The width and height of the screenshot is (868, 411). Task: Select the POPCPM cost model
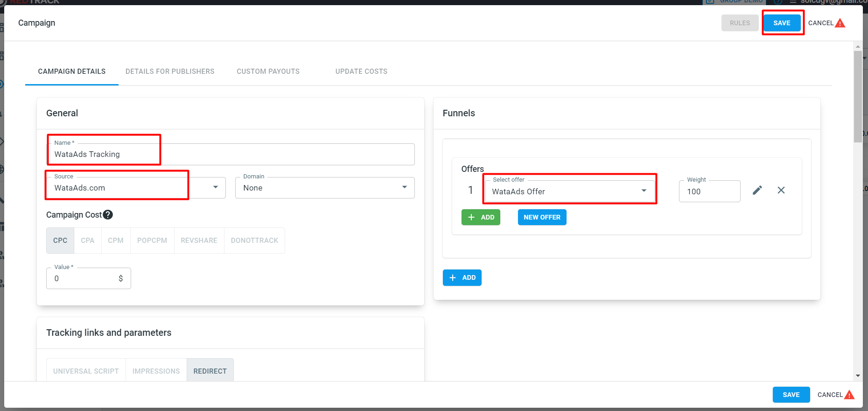(x=152, y=241)
